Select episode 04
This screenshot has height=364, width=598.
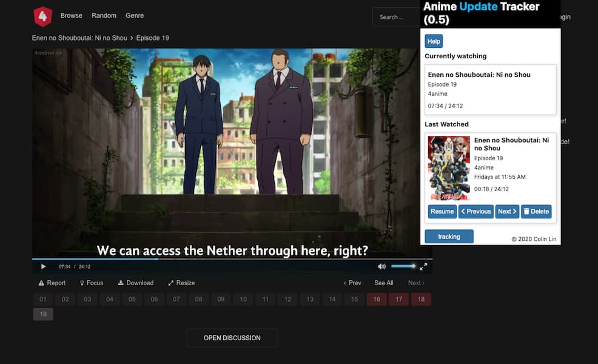click(109, 299)
